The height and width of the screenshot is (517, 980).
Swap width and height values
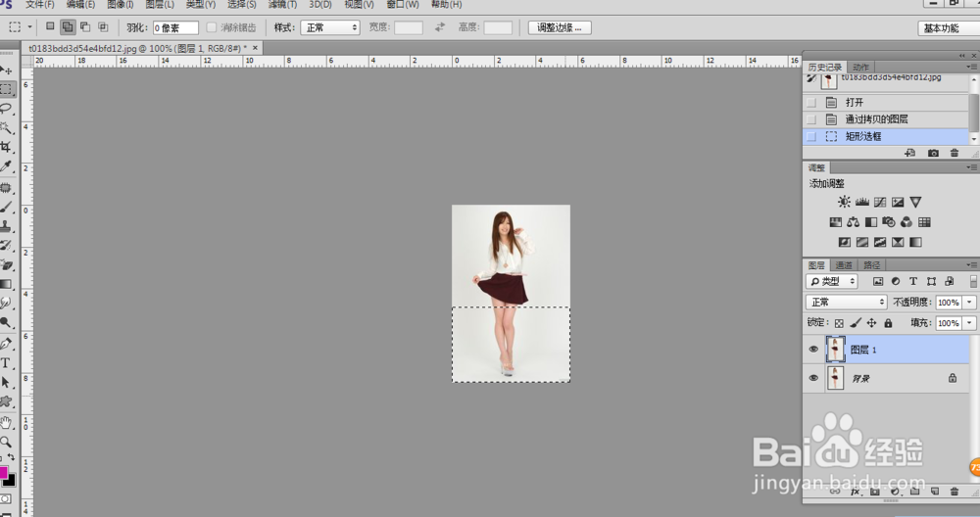(440, 27)
